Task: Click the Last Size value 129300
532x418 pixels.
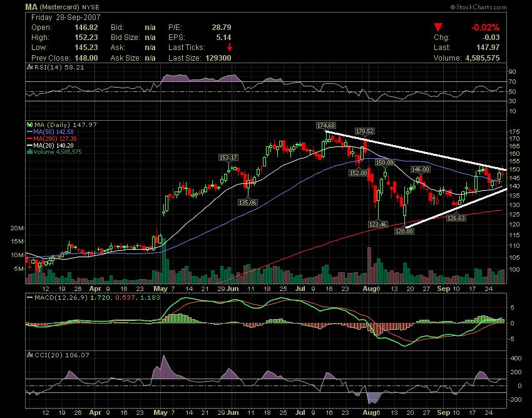Action: [x=218, y=58]
